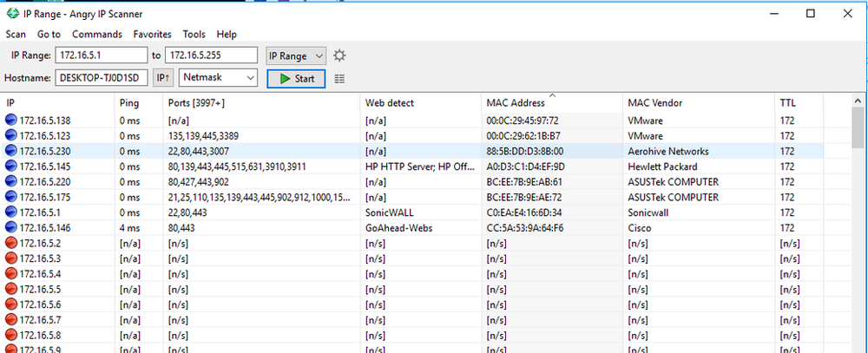Image resolution: width=868 pixels, height=353 pixels.
Task: Open the IP Range feeder dropdown
Action: pos(296,56)
